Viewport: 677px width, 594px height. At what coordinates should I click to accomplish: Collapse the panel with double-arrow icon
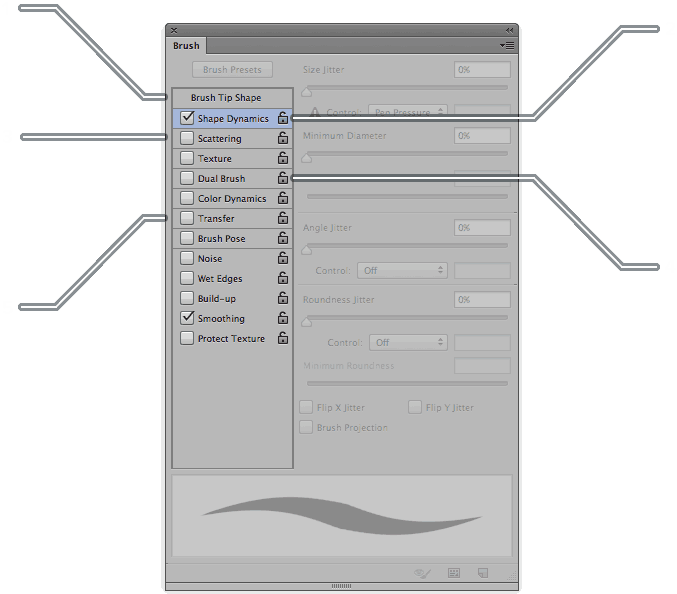pyautogui.click(x=509, y=30)
